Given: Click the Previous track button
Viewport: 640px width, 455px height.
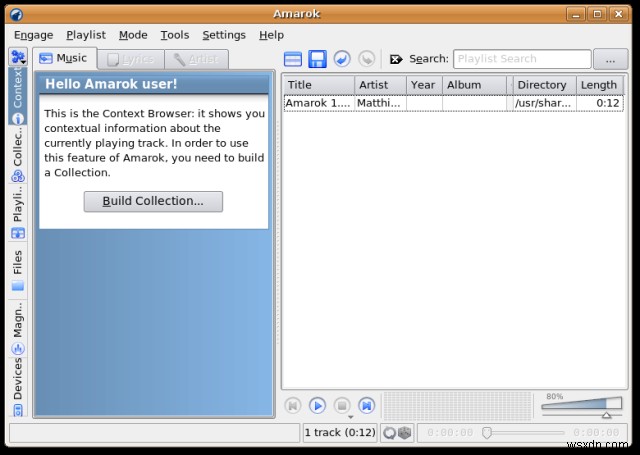Looking at the screenshot, I should point(293,406).
